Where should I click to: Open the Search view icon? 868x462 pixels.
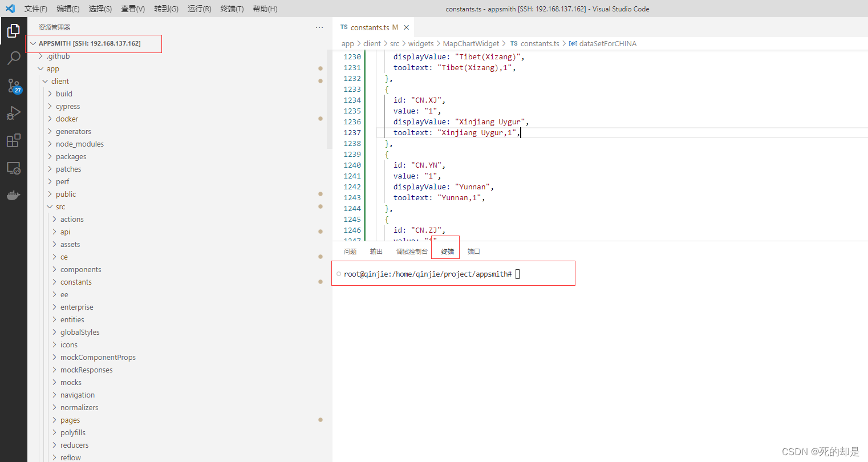(x=14, y=58)
